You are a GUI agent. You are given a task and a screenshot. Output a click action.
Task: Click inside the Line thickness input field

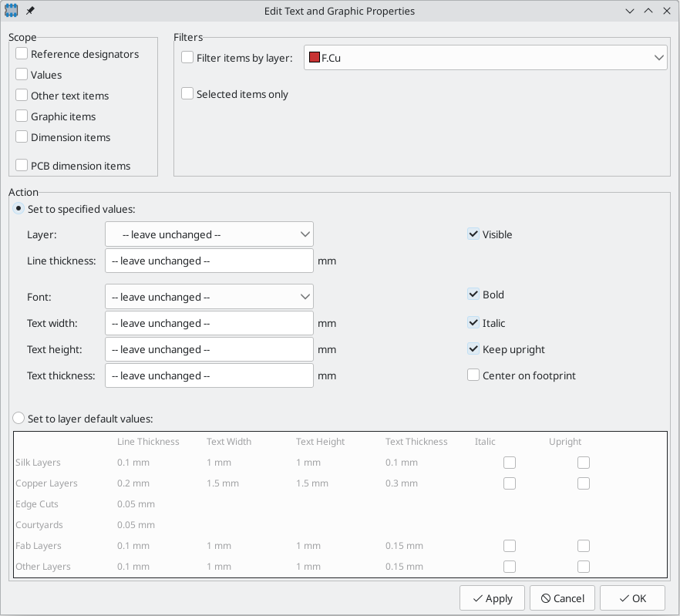208,261
